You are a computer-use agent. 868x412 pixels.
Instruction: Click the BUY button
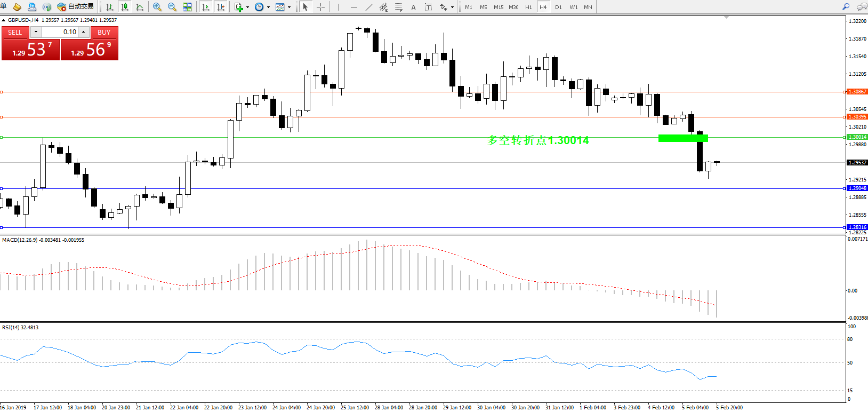[104, 32]
